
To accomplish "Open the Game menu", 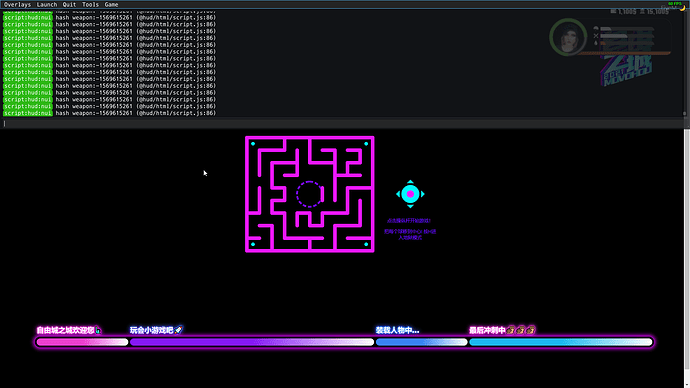I will 111,4.
